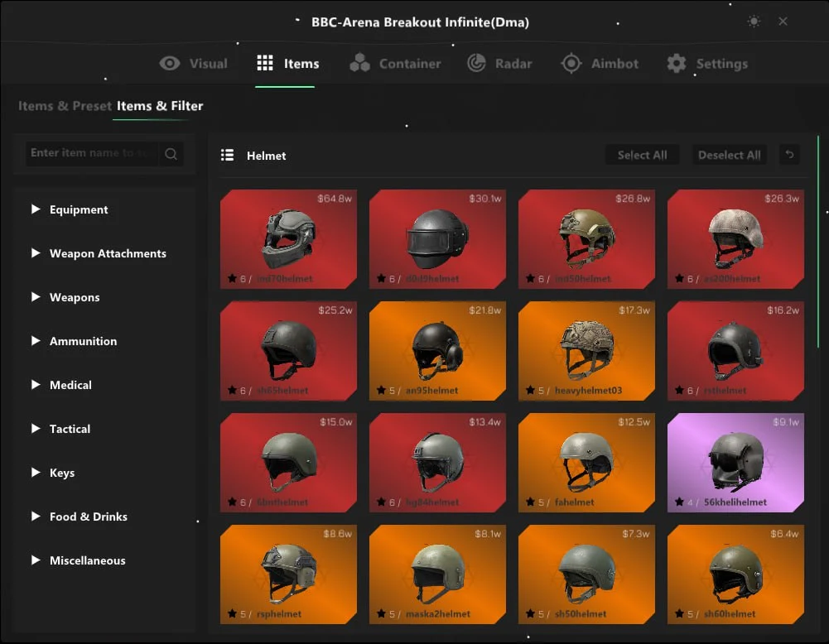Select the Items & Filter sub-tab

[160, 106]
